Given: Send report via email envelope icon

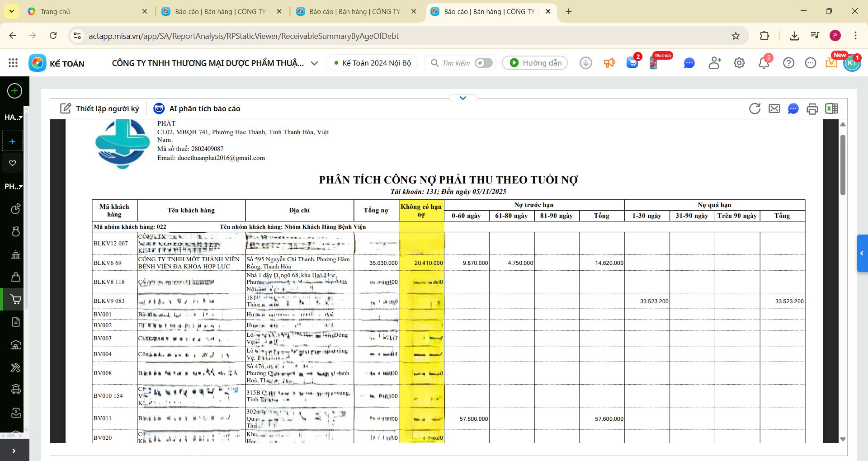Looking at the screenshot, I should [x=774, y=108].
